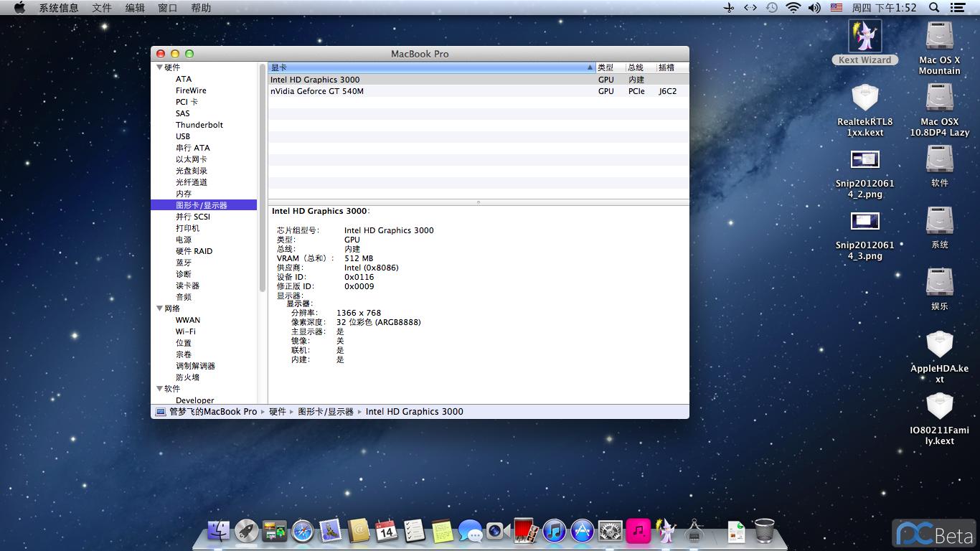The width and height of the screenshot is (980, 551).
Task: Open the 系统信息 menu
Action: (x=59, y=8)
